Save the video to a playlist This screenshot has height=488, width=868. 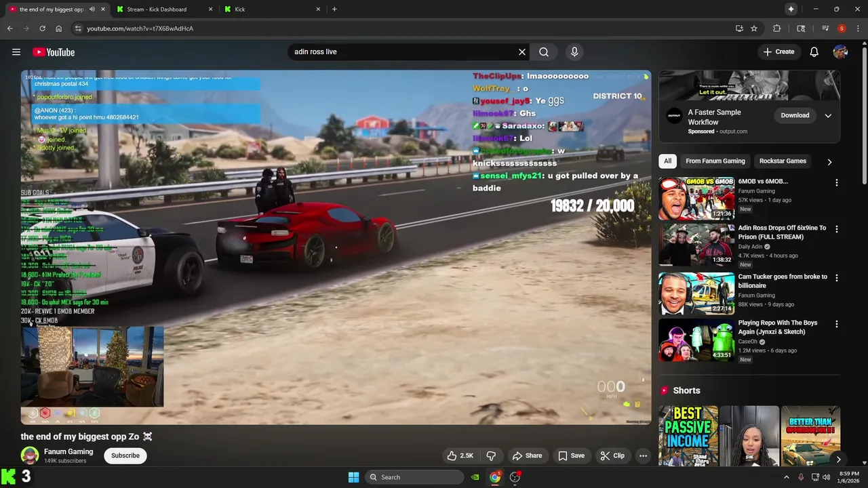571,455
